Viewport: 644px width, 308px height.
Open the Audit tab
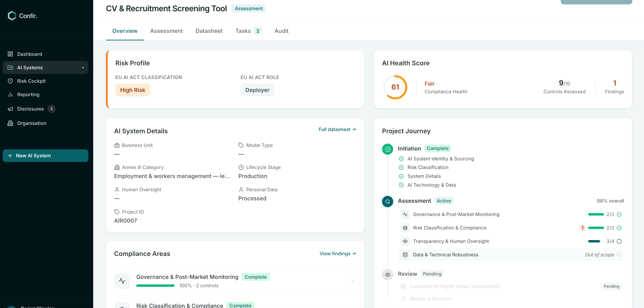(x=281, y=31)
